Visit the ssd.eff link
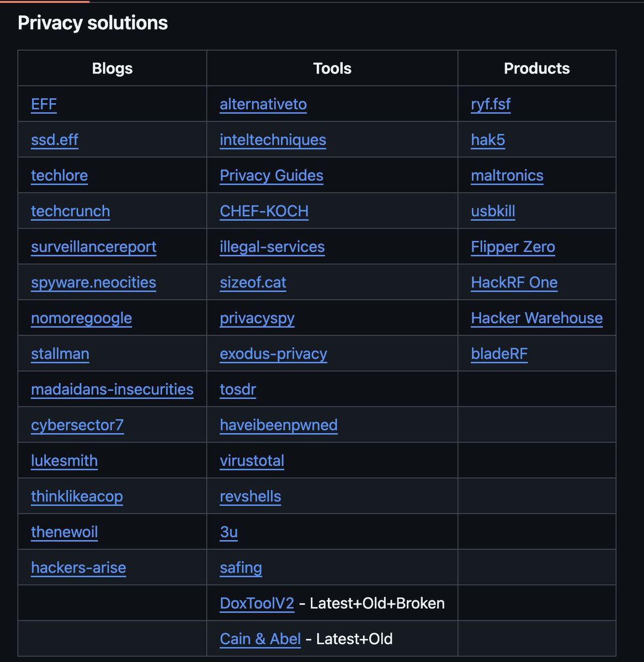The image size is (644, 662). click(x=54, y=140)
